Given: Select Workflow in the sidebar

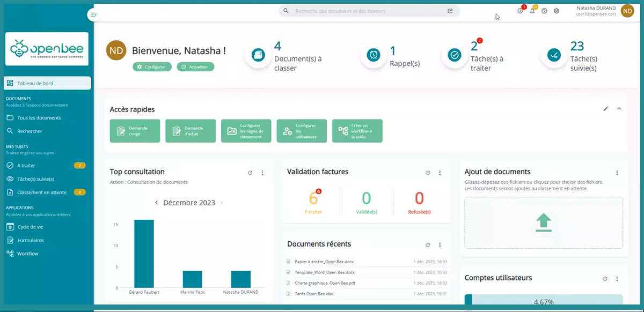Looking at the screenshot, I should pyautogui.click(x=27, y=254).
